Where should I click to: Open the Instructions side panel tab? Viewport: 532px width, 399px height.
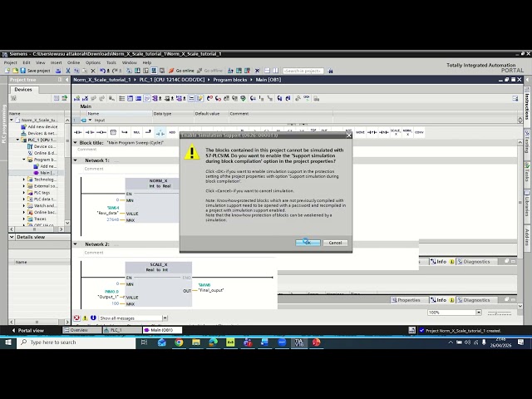527,106
